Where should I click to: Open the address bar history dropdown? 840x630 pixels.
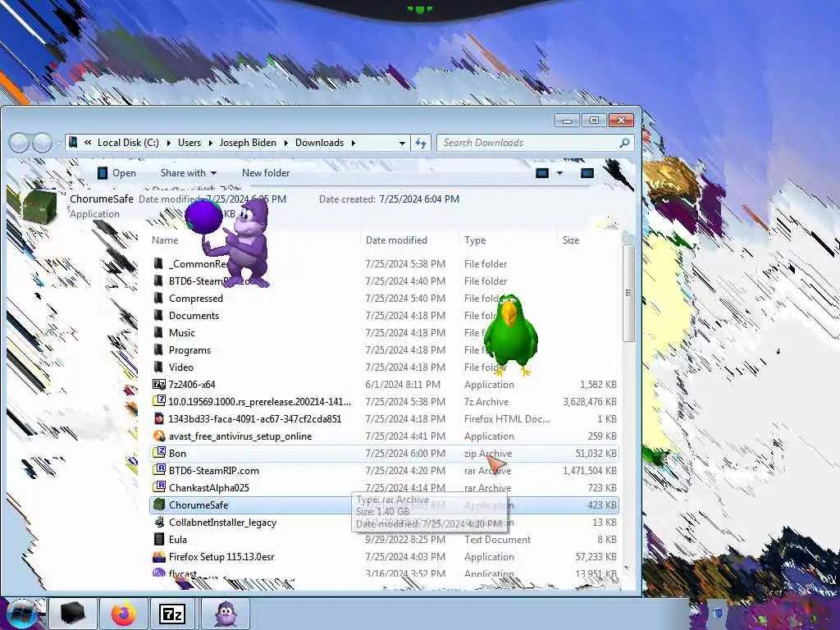point(402,143)
